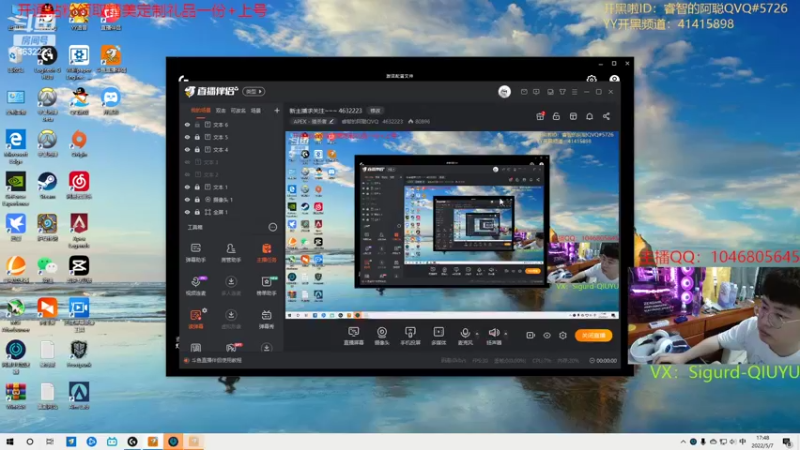Click the notification bell icon above preview
This screenshot has height=450, width=800.
click(589, 116)
